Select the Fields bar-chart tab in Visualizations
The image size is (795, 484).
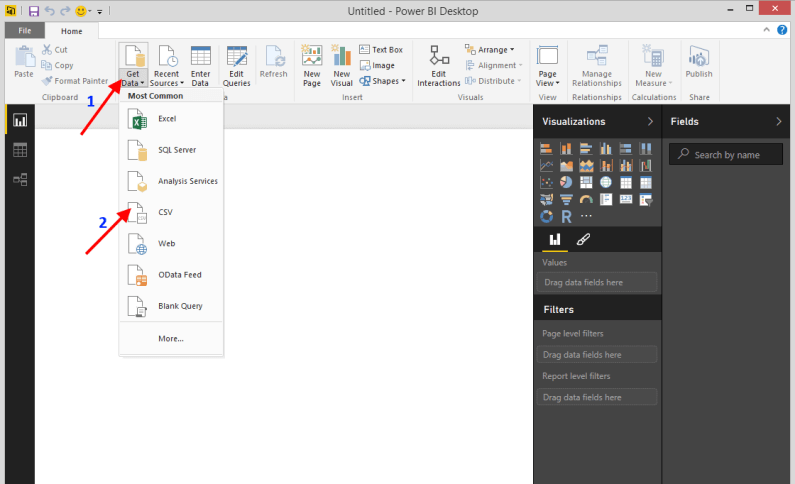tap(554, 240)
